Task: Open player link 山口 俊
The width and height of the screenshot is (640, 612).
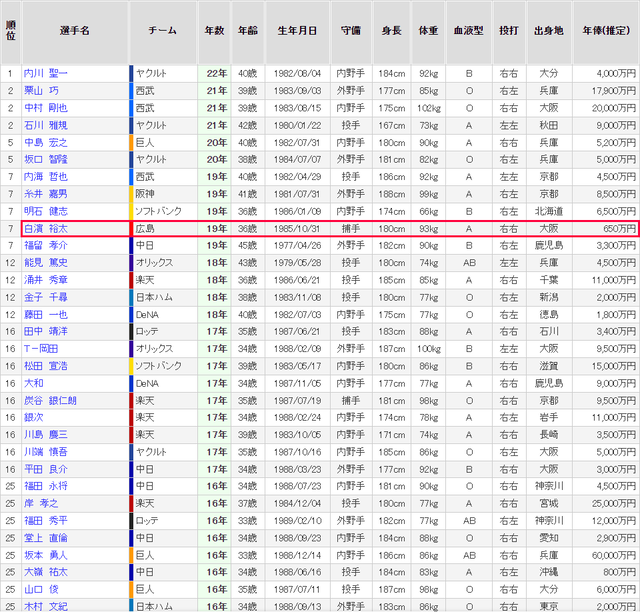Action: [41, 590]
